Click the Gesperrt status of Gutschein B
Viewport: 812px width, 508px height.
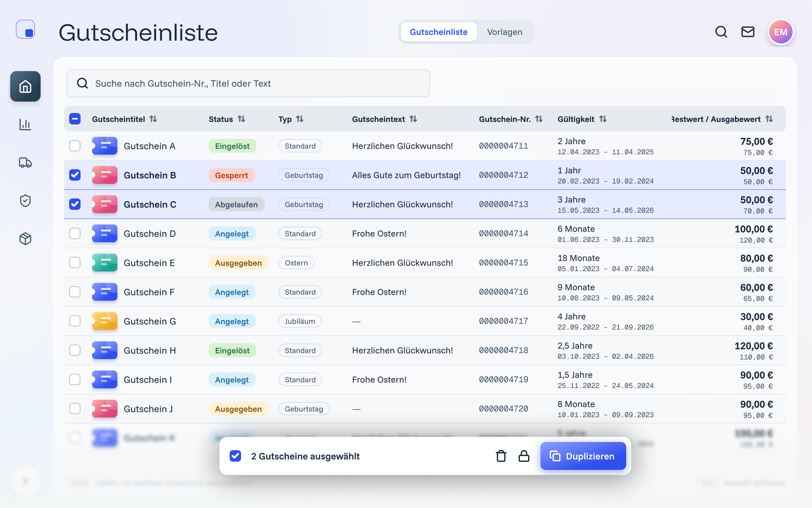point(232,175)
